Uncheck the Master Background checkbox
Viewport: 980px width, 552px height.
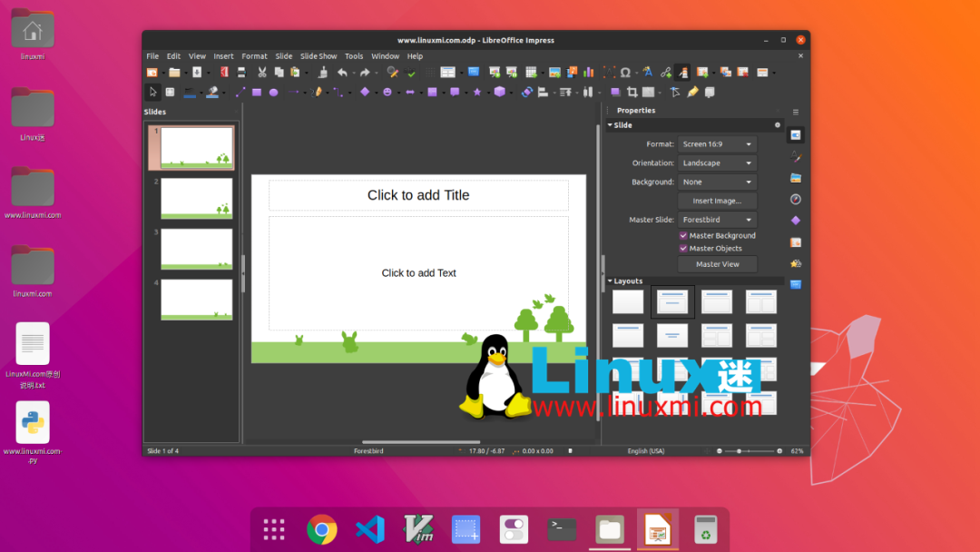pyautogui.click(x=683, y=236)
